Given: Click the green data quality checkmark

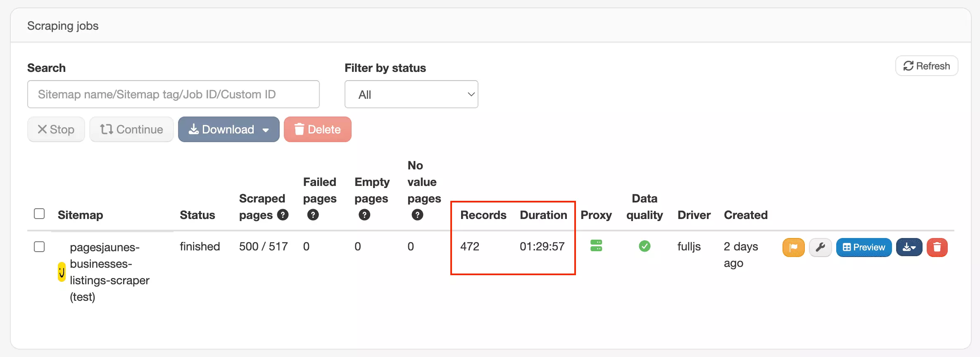Looking at the screenshot, I should (645, 246).
